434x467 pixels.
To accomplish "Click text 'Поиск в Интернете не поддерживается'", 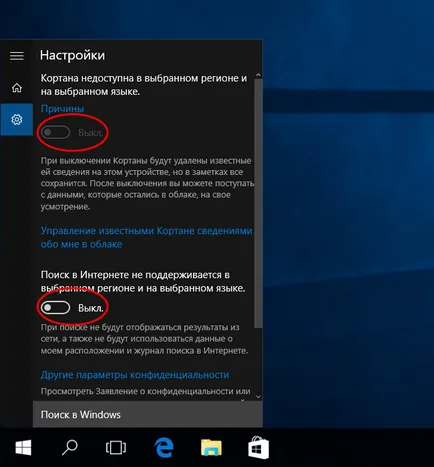I will tap(143, 281).
